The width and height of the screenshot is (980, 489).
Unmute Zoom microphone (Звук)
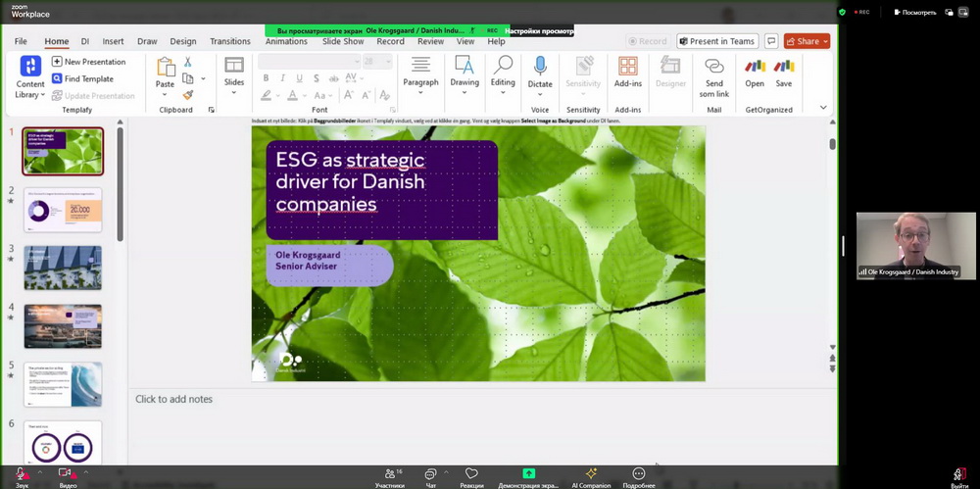22,478
